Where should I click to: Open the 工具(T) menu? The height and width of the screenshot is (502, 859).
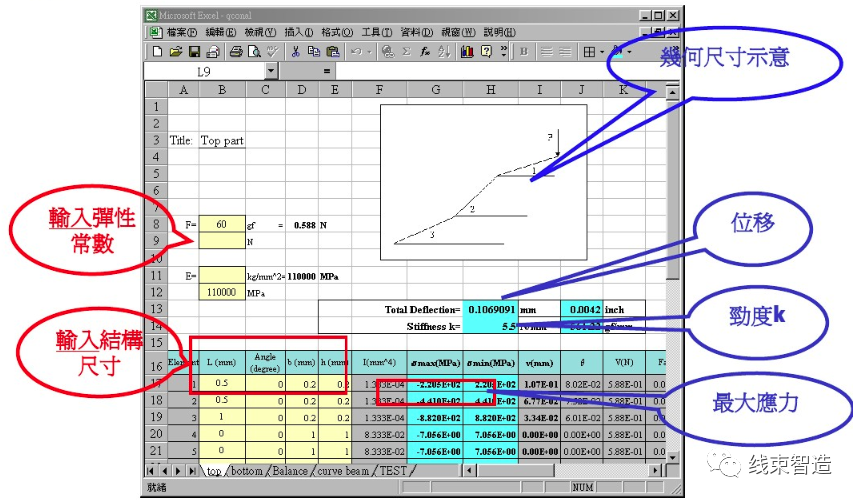coord(376,32)
